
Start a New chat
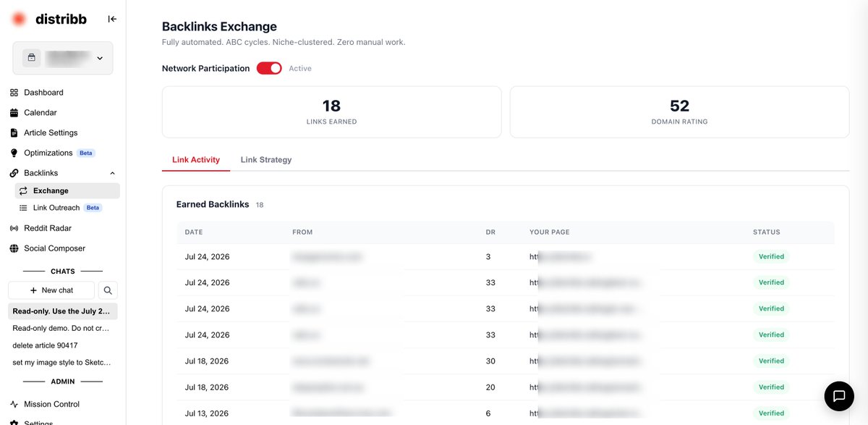(51, 290)
